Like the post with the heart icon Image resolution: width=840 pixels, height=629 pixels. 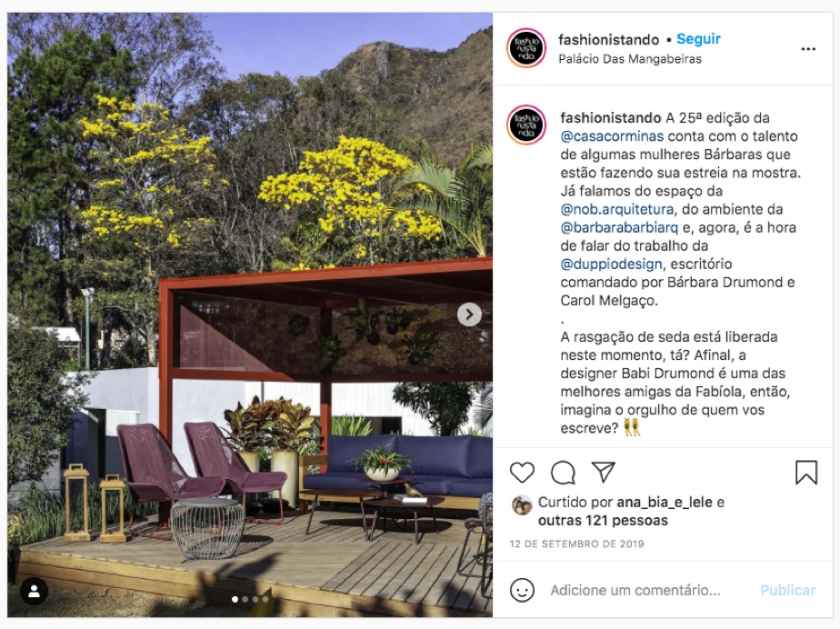coord(522,473)
